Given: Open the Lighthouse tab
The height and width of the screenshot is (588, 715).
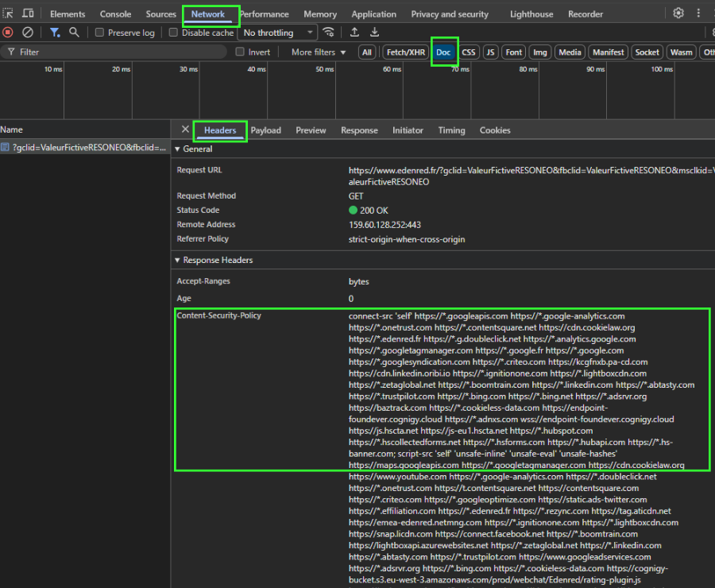Looking at the screenshot, I should pyautogui.click(x=531, y=14).
